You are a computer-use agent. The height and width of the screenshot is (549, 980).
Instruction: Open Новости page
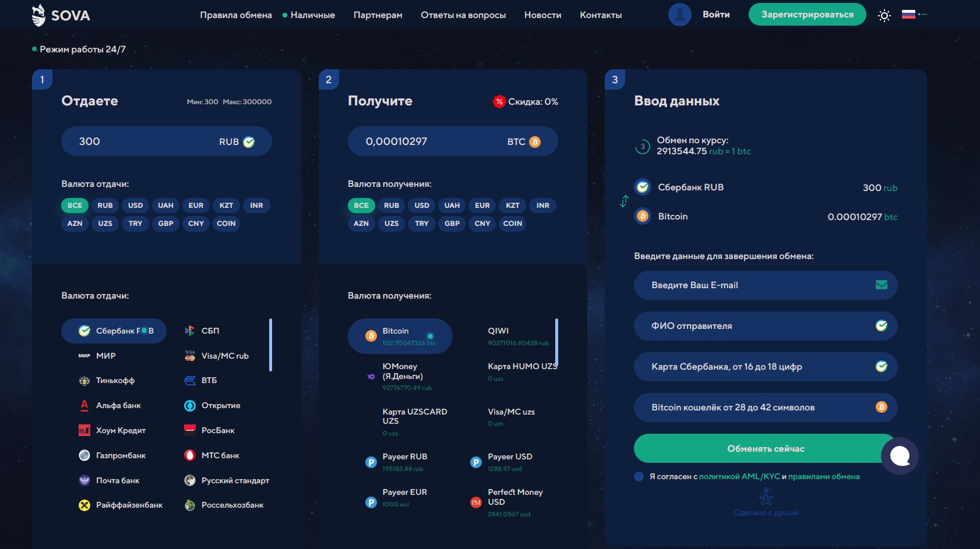pyautogui.click(x=542, y=15)
